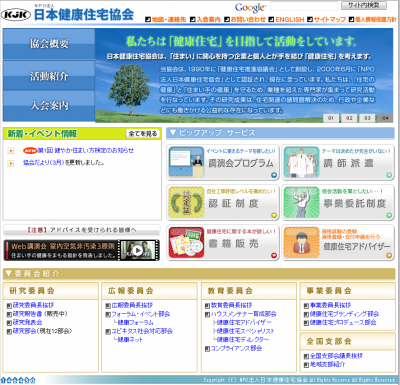The width and height of the screenshot is (400, 385).
Task: Switch to banner slide 02
Action: click(349, 118)
